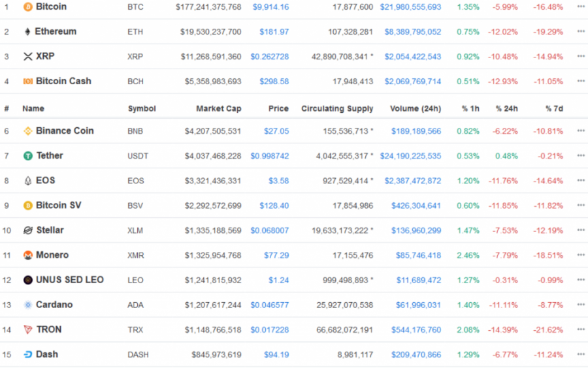Click TRON price $0.017228
The width and height of the screenshot is (588, 368).
pos(270,330)
